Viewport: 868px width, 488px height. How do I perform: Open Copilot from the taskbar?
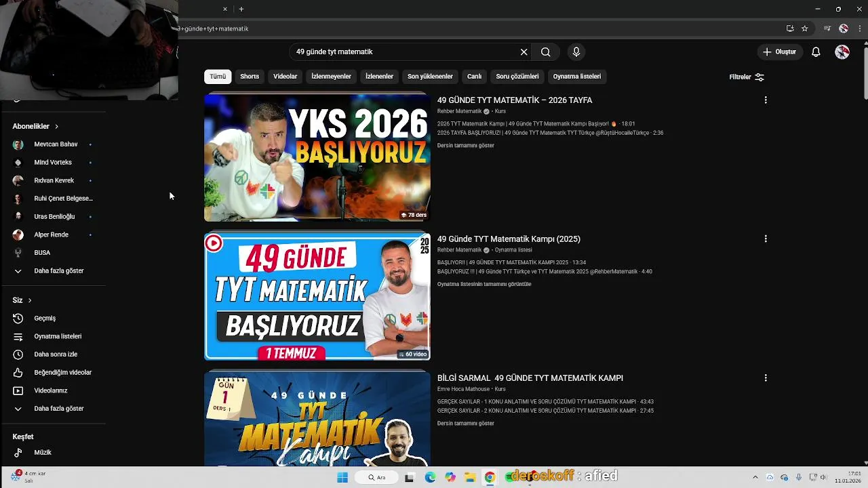click(450, 477)
